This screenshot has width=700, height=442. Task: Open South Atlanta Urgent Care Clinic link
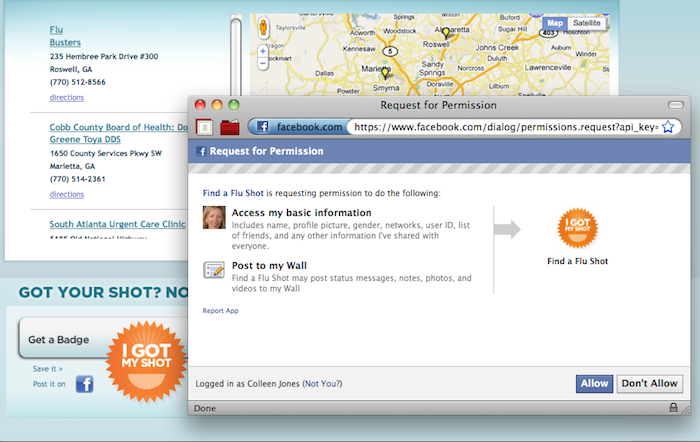117,224
